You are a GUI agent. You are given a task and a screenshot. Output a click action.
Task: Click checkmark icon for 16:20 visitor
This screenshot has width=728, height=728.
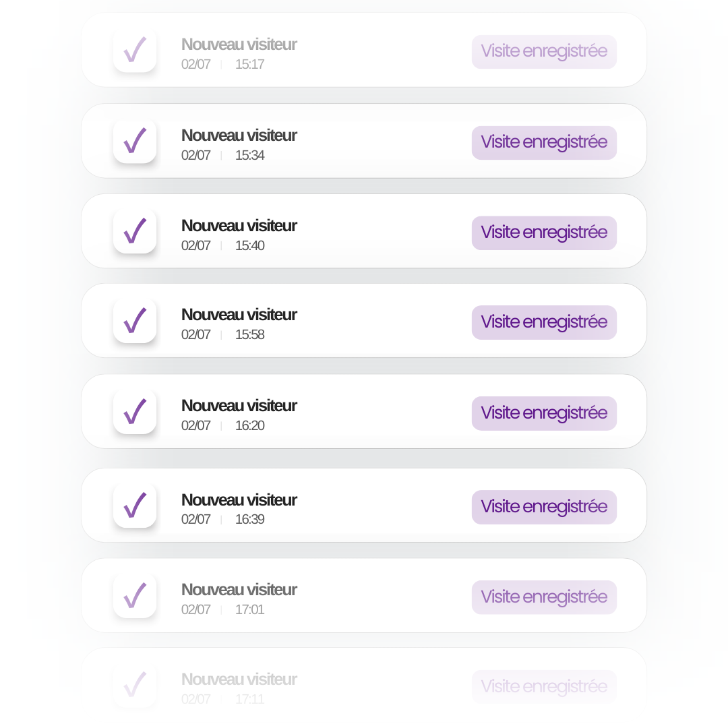pyautogui.click(x=135, y=412)
